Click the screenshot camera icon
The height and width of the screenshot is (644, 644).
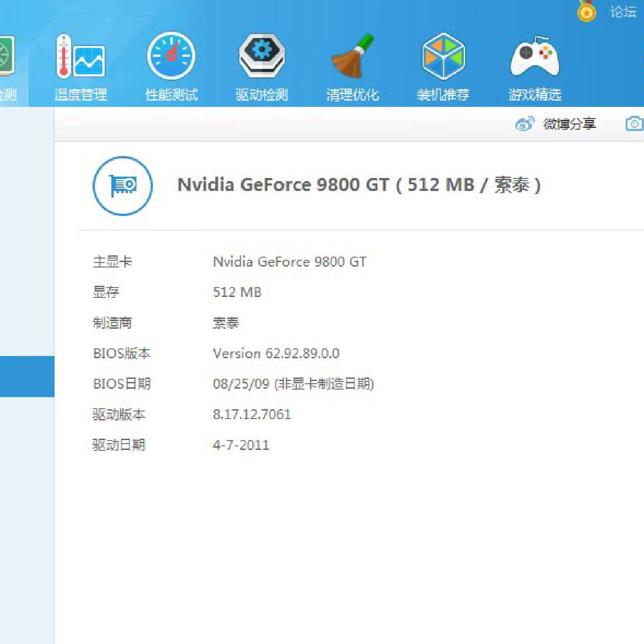pos(634,123)
